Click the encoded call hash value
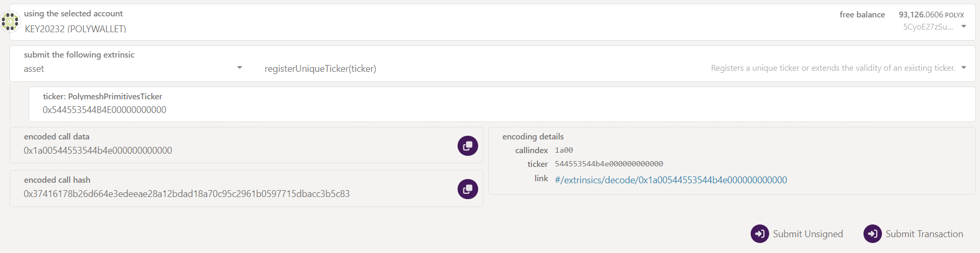This screenshot has height=253, width=980. coord(187,194)
